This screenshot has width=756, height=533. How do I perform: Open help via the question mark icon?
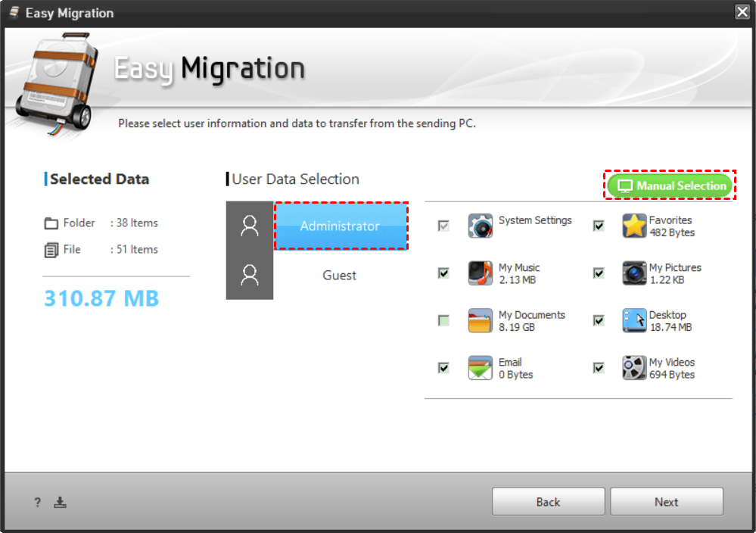pyautogui.click(x=37, y=503)
